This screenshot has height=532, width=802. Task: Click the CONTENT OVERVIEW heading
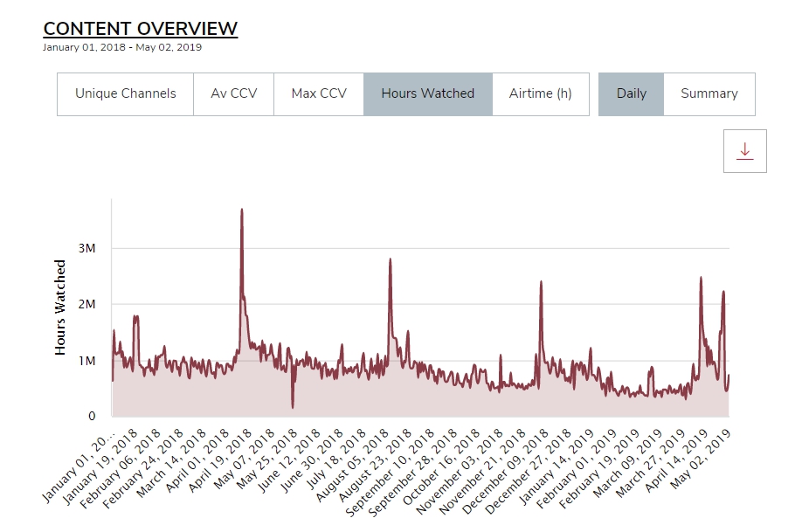coord(141,29)
